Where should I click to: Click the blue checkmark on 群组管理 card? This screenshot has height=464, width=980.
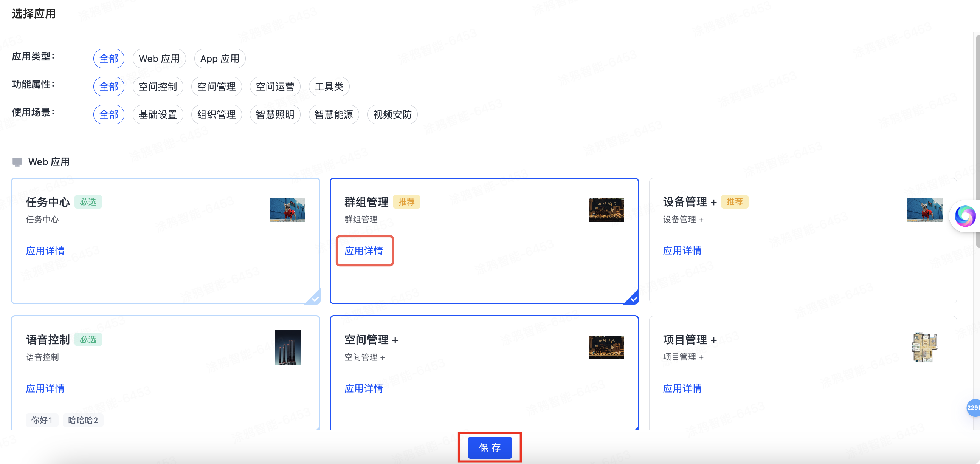click(633, 299)
